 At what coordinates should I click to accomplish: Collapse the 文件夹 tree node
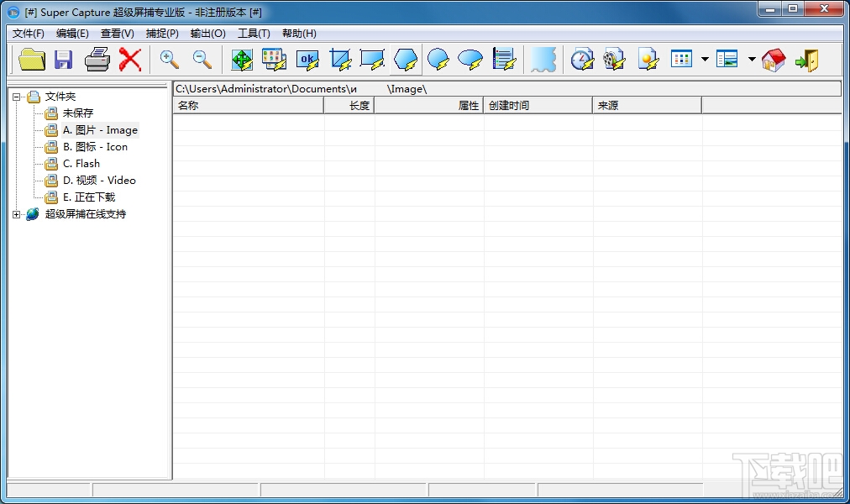coord(17,97)
